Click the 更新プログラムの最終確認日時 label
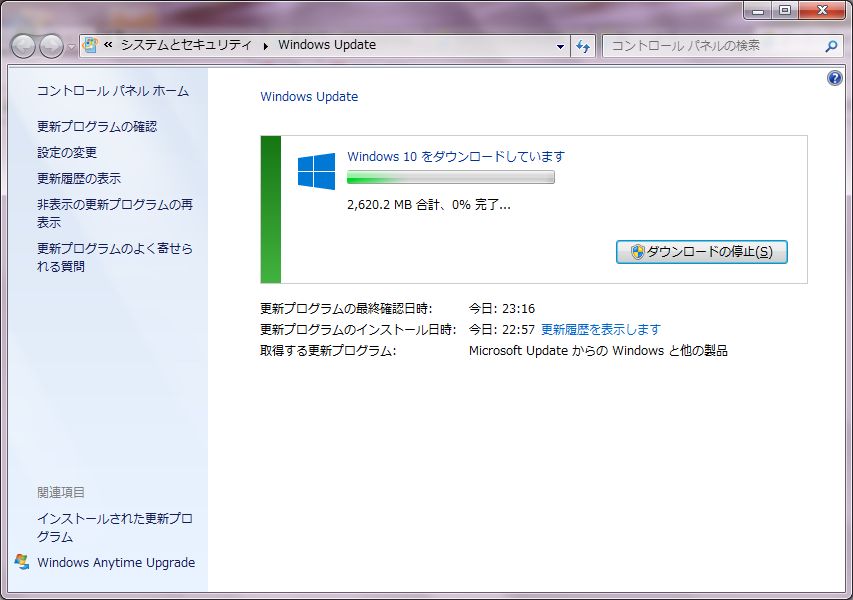 [346, 309]
